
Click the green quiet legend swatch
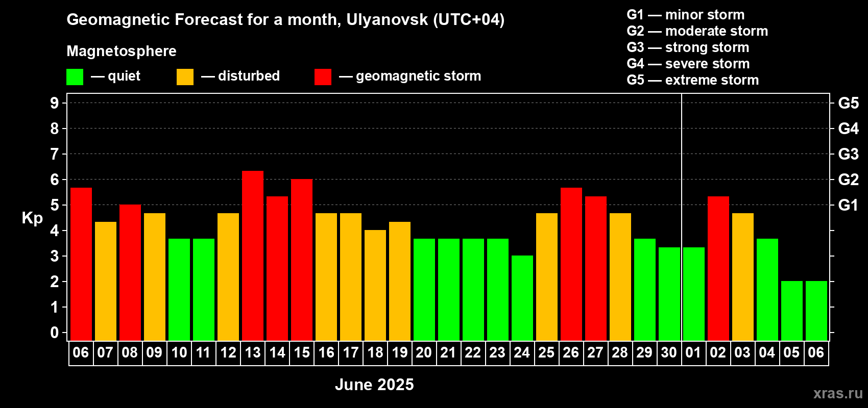(x=75, y=77)
